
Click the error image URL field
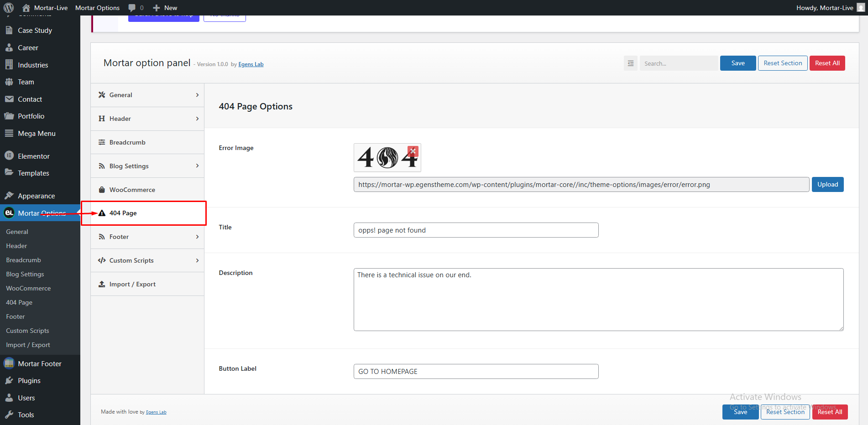(581, 185)
